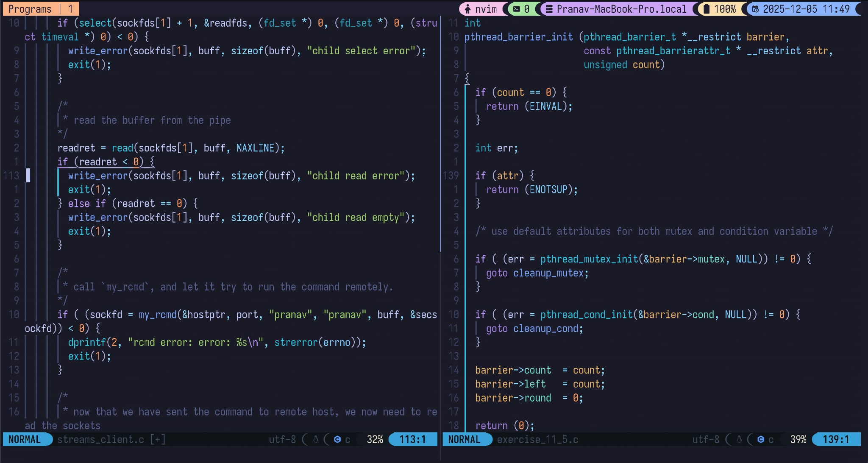
Task: Click the NORMAL mode indicator in the right pane
Action: coord(465,440)
